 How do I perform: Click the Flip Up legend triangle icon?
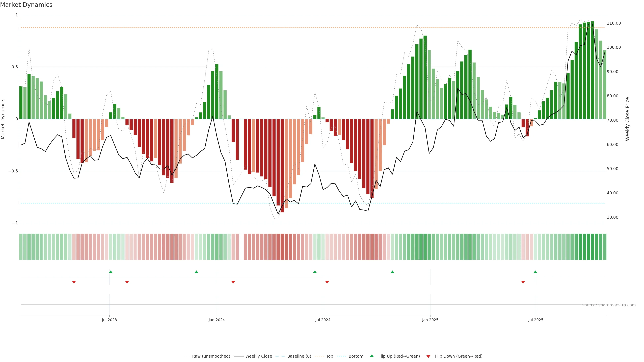click(x=371, y=356)
